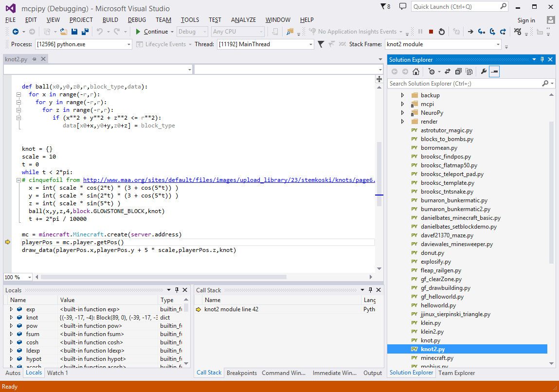Image resolution: width=559 pixels, height=392 pixels.
Task: Pin the Solution Explorer panel
Action: [541, 59]
